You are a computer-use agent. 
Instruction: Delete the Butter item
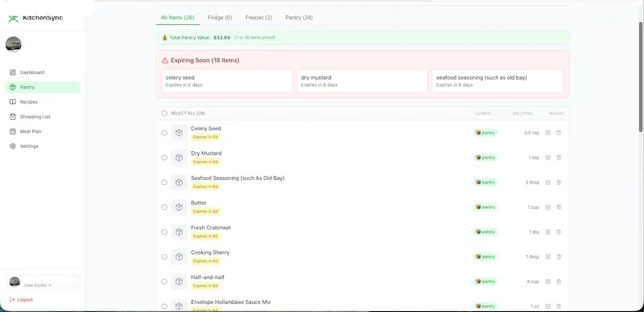coord(559,207)
